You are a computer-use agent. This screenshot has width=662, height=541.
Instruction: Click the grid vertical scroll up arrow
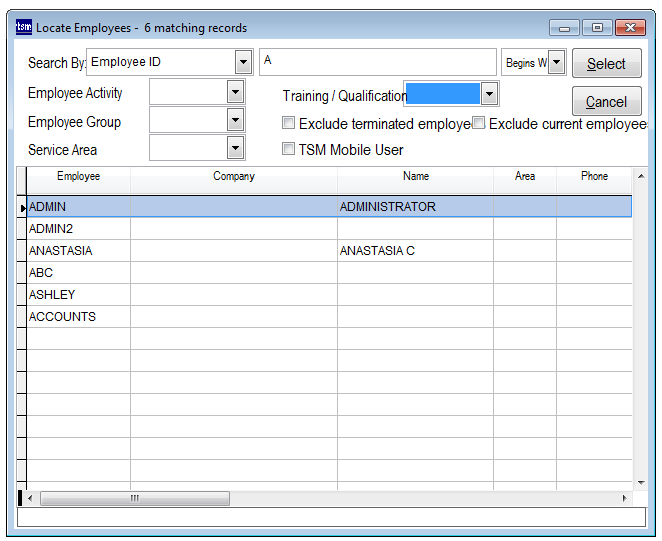pos(640,176)
